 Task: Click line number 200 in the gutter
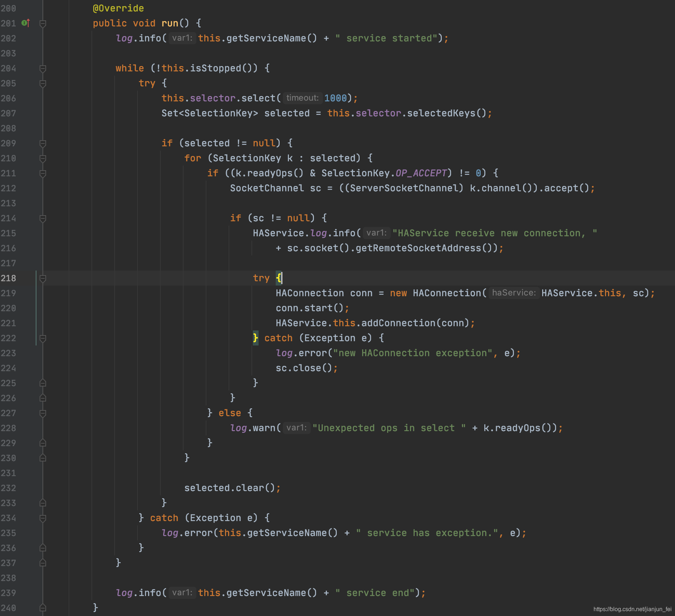[9, 8]
